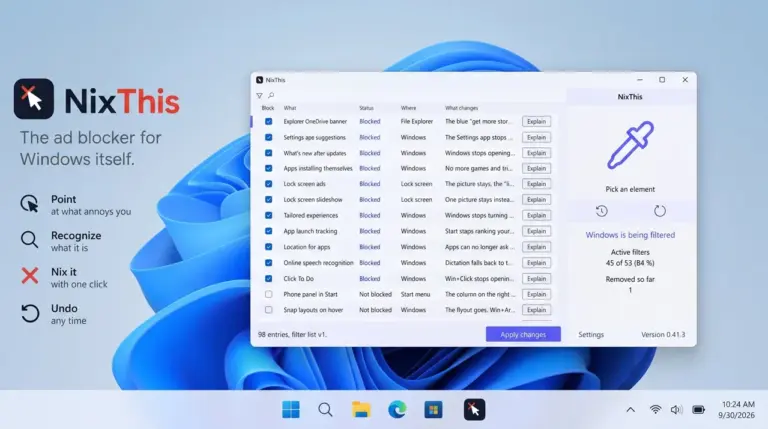768x429 pixels.
Task: Click 'Pick an element' label
Action: 630,189
